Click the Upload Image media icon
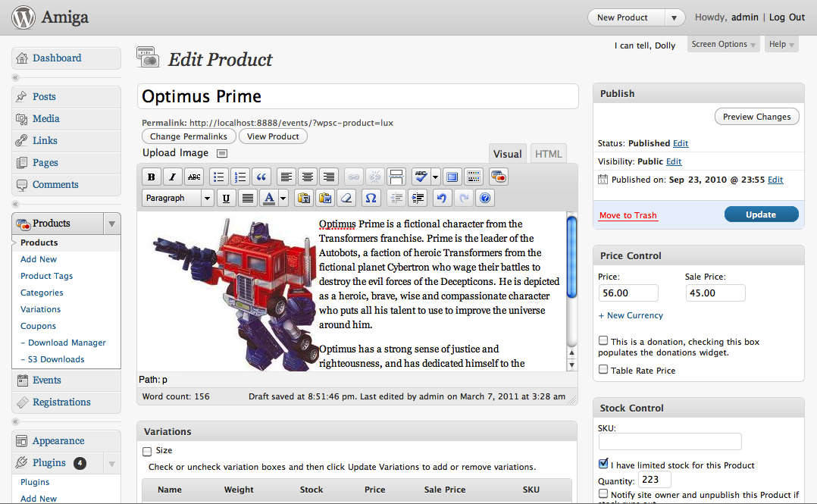Screen dimensions: 817x504 click(222, 153)
